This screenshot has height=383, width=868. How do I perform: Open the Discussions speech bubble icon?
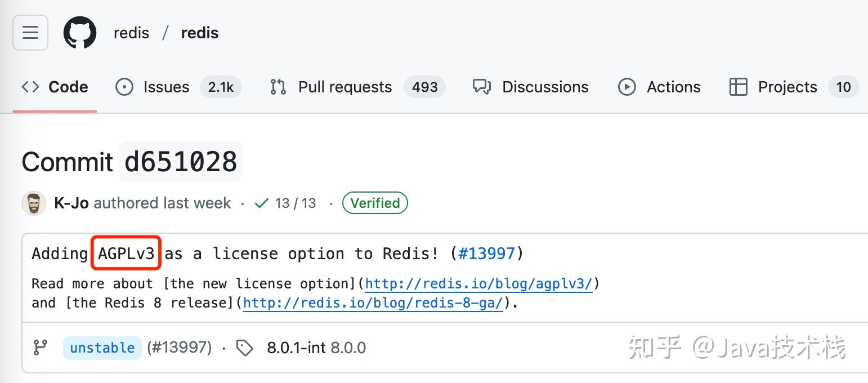pos(481,87)
